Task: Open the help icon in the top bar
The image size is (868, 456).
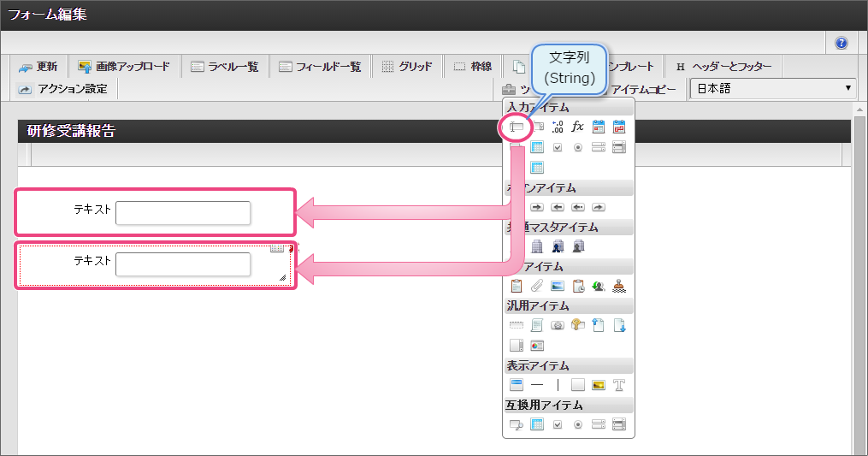Action: [x=841, y=43]
